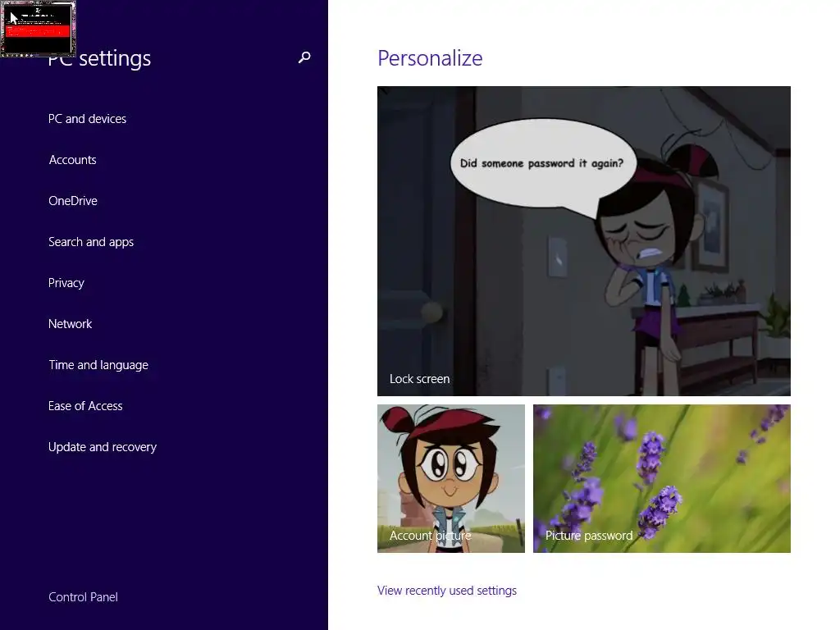Click View recently used settings
The image size is (840, 630).
(447, 591)
